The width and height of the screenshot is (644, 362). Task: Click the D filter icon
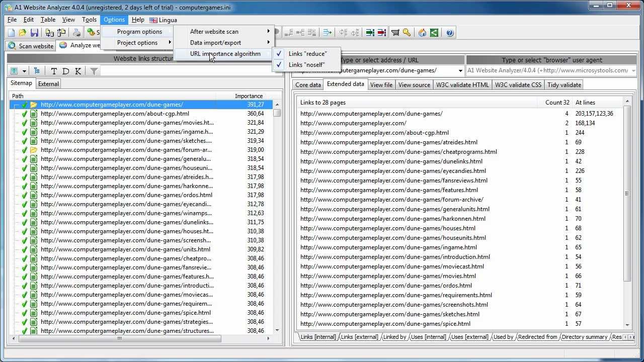[66, 71]
